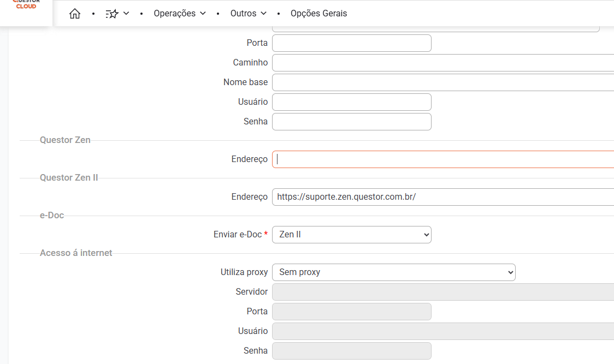Click into the Caminho input field

pyautogui.click(x=443, y=63)
